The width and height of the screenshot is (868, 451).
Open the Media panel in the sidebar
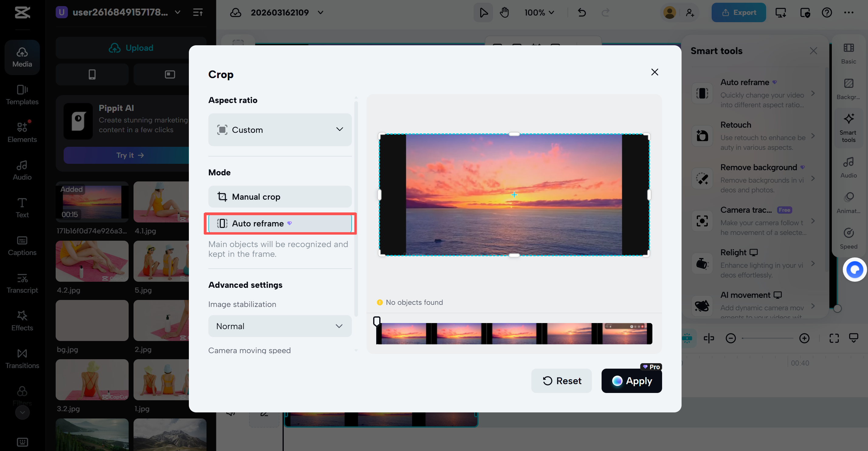[x=22, y=57]
